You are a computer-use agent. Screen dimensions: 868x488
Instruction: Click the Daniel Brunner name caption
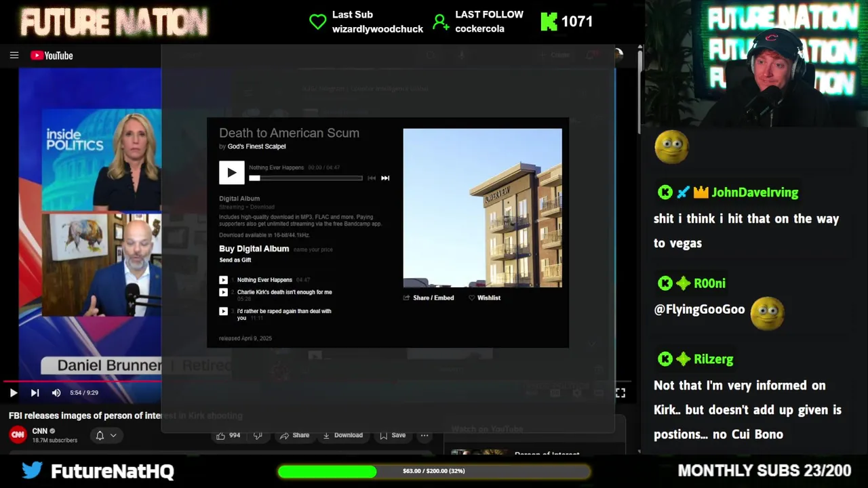coord(109,366)
